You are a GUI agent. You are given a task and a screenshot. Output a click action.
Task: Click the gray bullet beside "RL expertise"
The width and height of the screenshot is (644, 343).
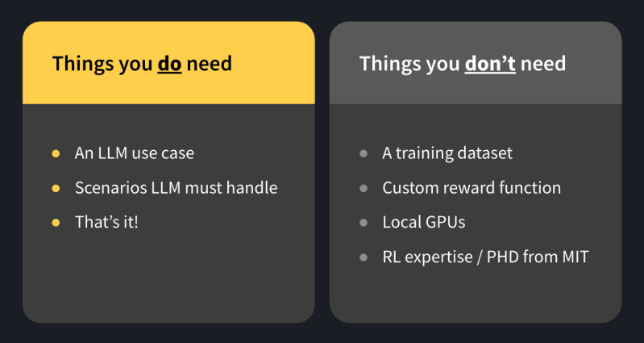pyautogui.click(x=364, y=257)
